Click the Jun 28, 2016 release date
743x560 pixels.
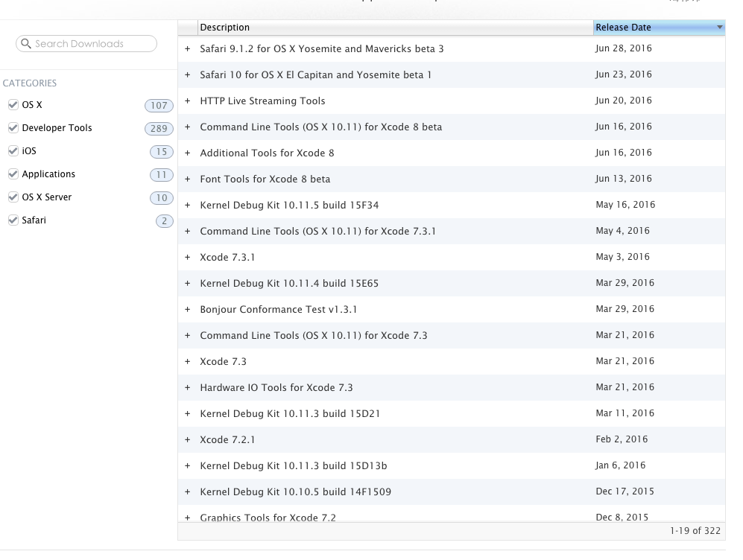[x=624, y=48]
